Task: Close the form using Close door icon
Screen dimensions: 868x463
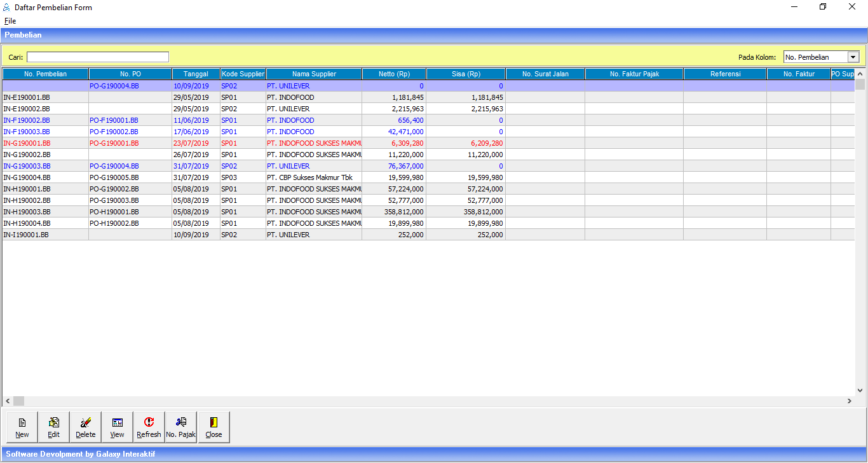Action: coord(214,427)
